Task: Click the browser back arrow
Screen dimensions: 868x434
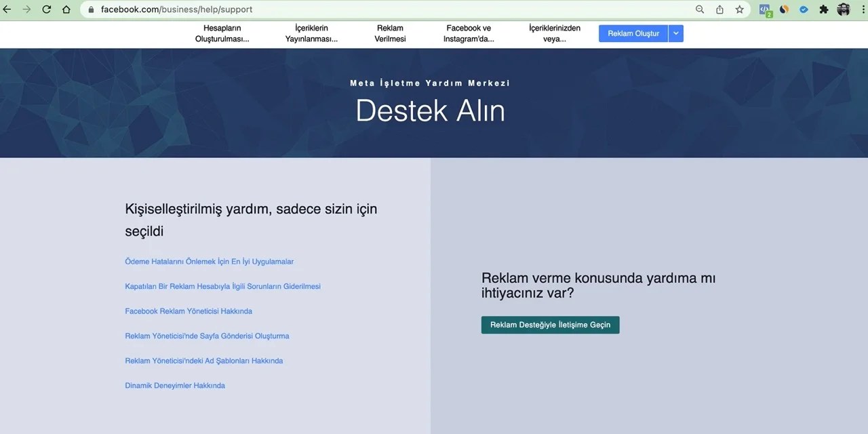Action: pos(7,9)
